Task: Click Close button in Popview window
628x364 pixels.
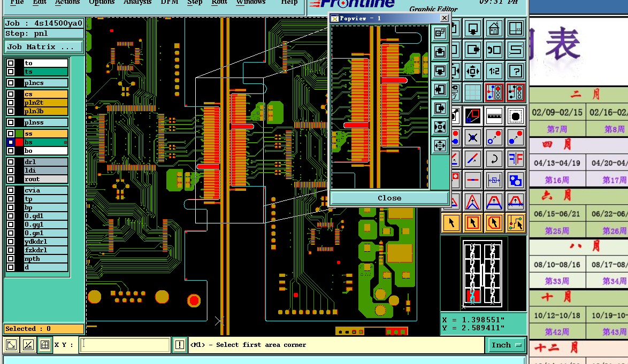Action: click(389, 198)
